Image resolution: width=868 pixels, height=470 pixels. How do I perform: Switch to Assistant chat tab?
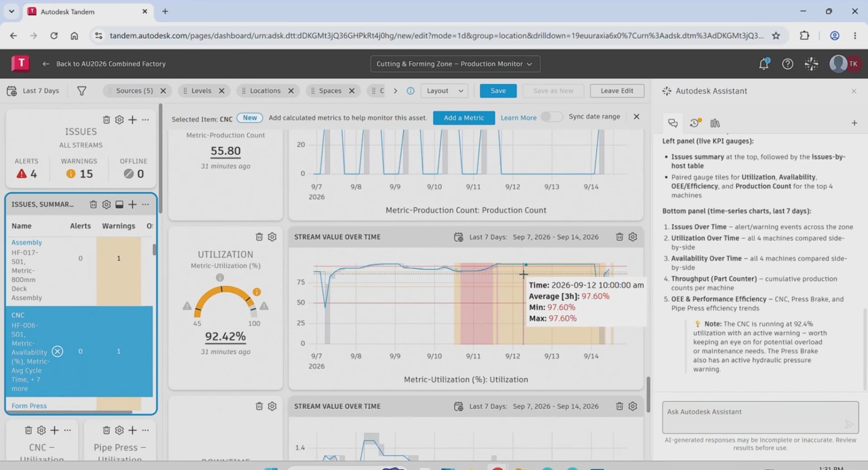point(673,123)
